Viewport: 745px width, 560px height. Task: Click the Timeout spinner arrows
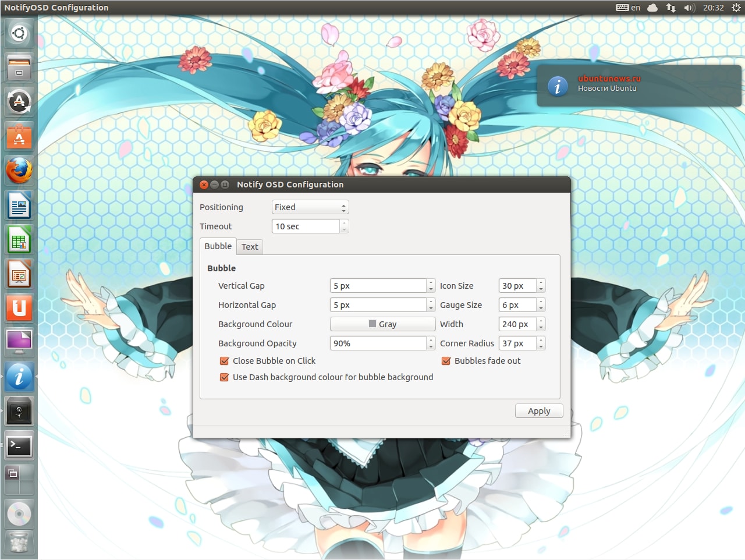344,226
